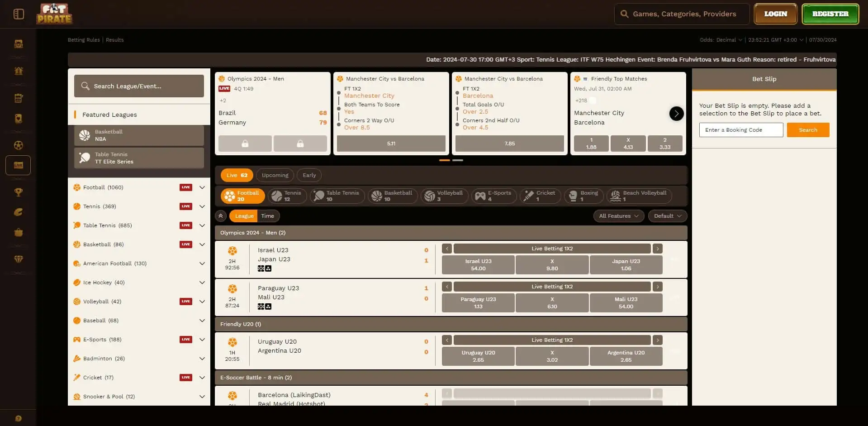The image size is (868, 426).
Task: Click the Cricket sport filter with 1 event
Action: click(x=541, y=196)
